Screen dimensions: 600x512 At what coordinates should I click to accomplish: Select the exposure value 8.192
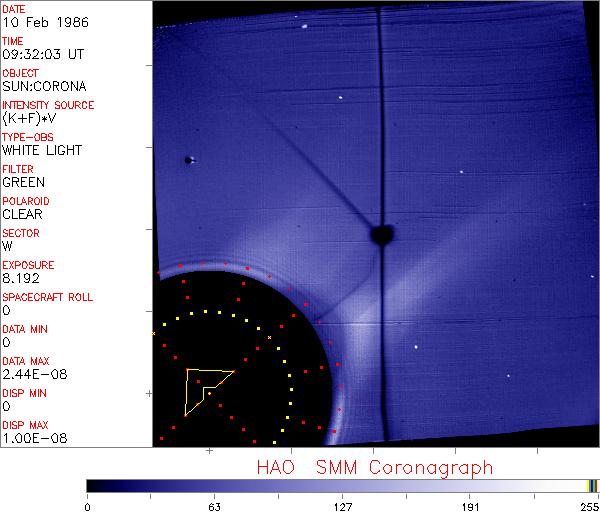coord(21,279)
